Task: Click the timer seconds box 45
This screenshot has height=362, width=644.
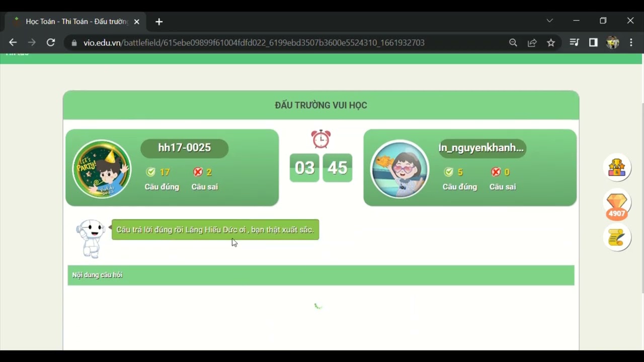Action: [337, 167]
